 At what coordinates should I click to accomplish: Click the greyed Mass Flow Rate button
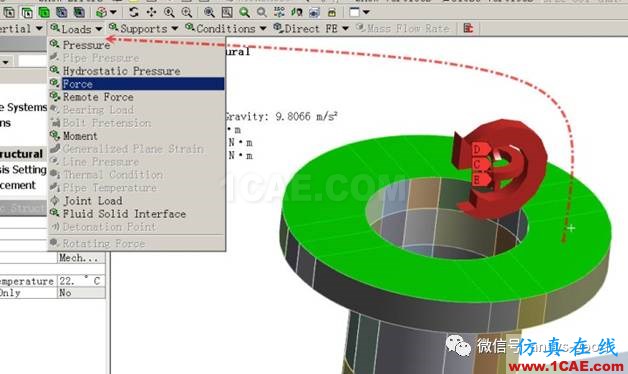point(403,29)
